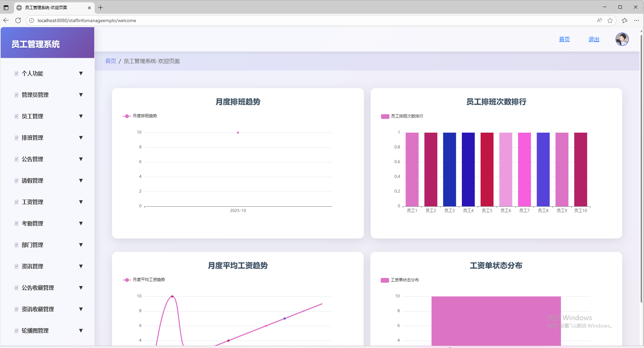Click the document icon beside 公告管理

click(x=16, y=159)
